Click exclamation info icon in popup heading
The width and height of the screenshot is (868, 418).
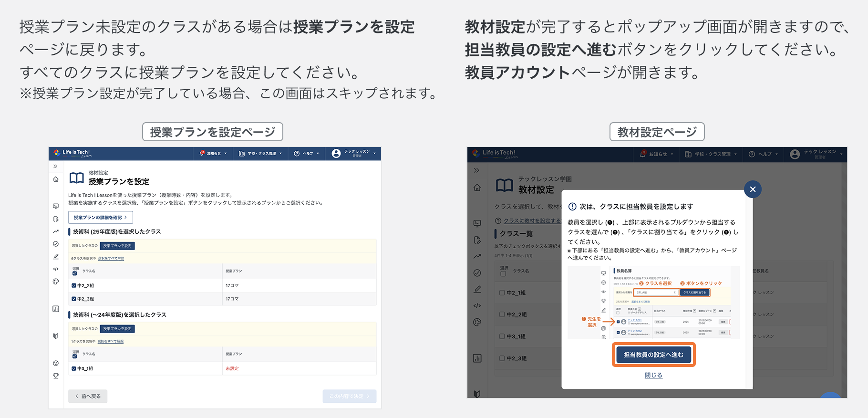(572, 207)
